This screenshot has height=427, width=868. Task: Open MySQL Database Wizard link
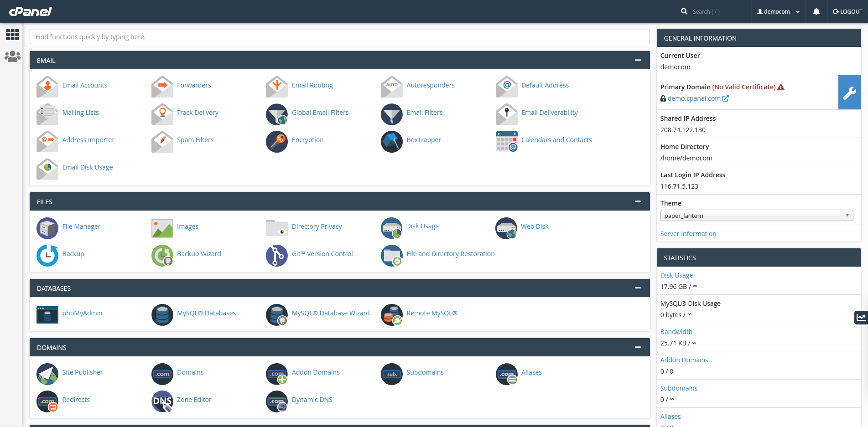click(x=331, y=313)
